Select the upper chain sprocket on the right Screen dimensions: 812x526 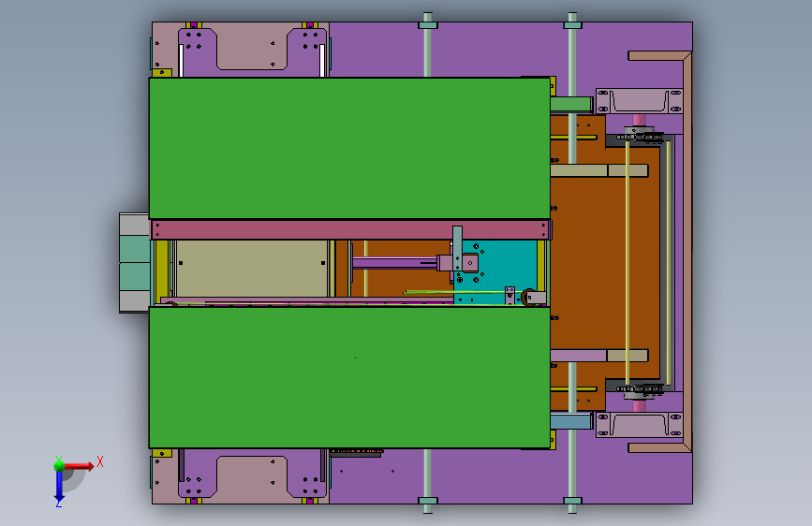[x=640, y=136]
